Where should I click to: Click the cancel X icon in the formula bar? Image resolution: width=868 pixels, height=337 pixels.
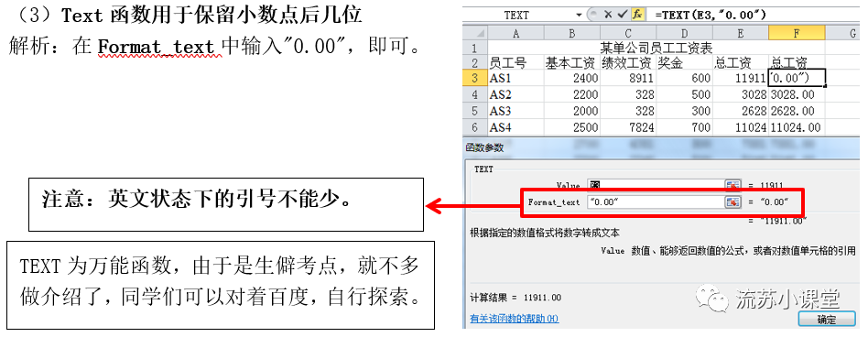[x=608, y=15]
